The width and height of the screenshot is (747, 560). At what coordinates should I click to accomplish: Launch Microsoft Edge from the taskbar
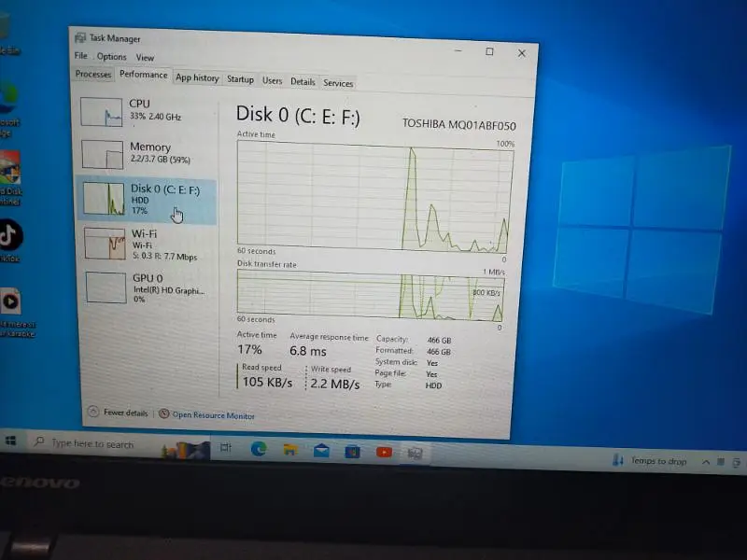pyautogui.click(x=259, y=449)
